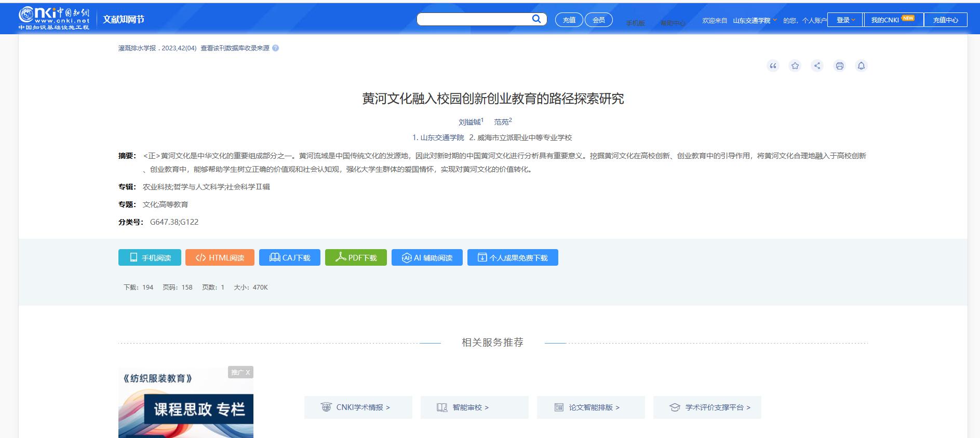Expand the 登录 dropdown

pos(845,20)
